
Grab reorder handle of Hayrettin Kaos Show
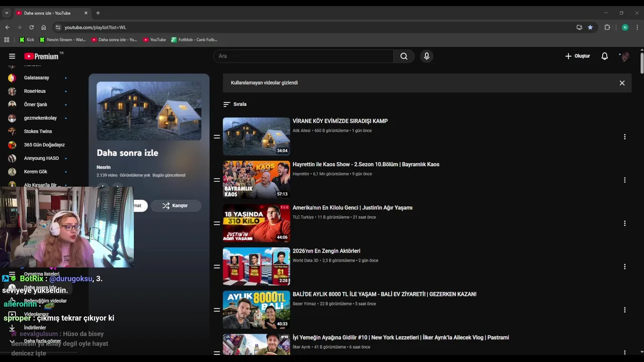(x=217, y=180)
